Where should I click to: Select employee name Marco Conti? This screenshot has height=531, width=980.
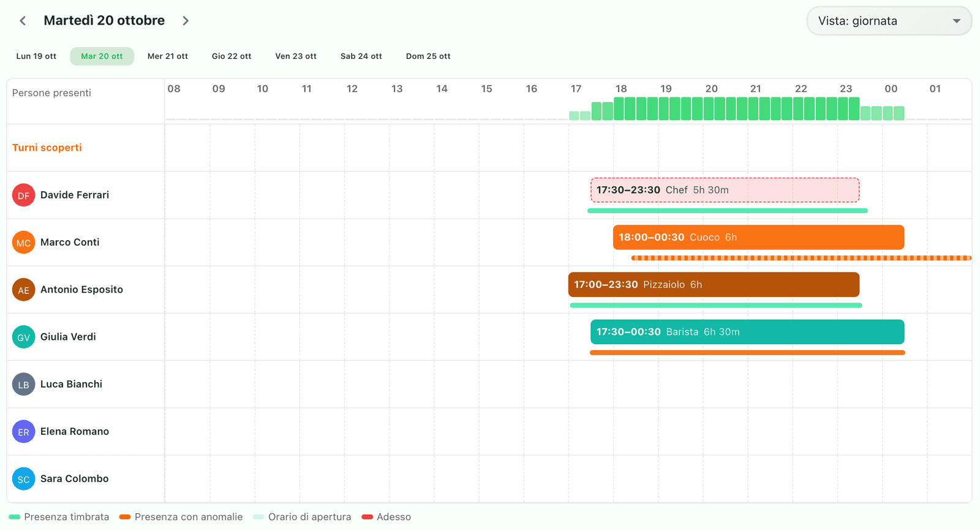70,242
